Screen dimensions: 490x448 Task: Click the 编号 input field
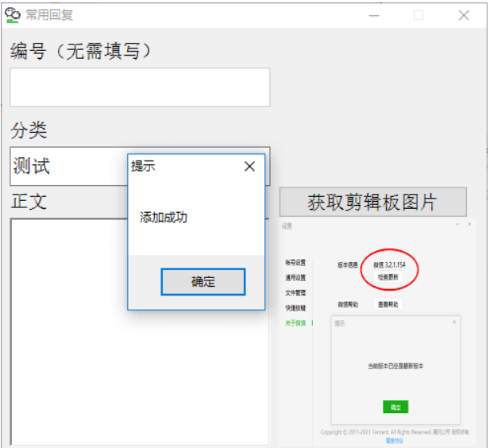coord(140,87)
